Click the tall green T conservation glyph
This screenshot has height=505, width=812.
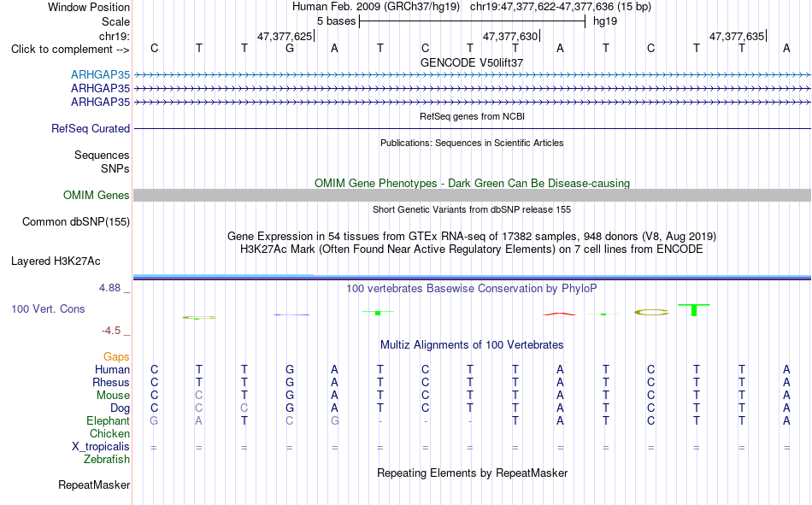click(694, 309)
